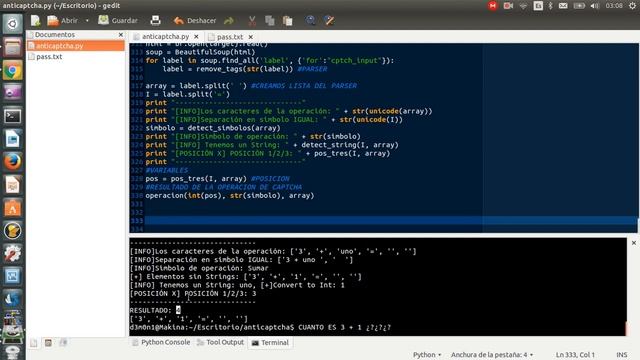Close the pass.txt tab

pyautogui.click(x=251, y=37)
